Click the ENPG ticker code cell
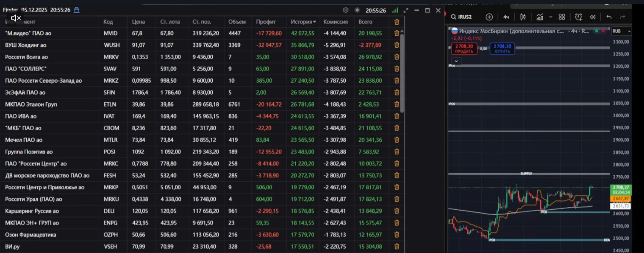644x253 pixels. click(111, 223)
